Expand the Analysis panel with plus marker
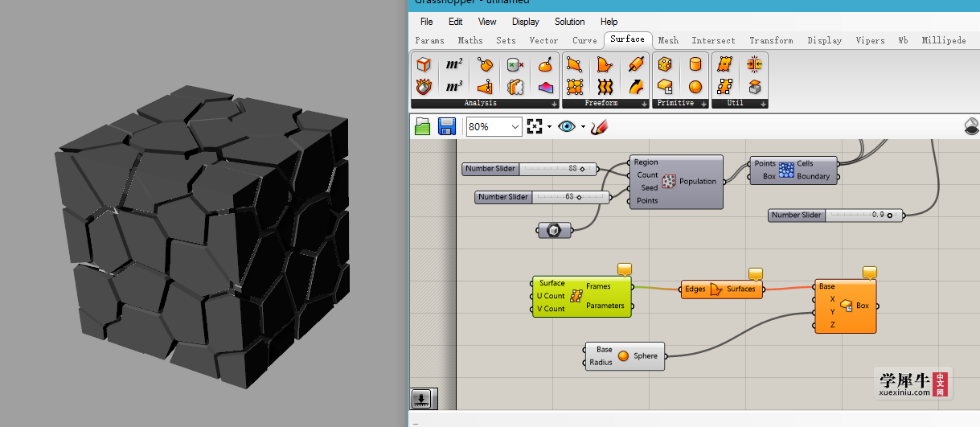This screenshot has height=427, width=980. pos(554,105)
